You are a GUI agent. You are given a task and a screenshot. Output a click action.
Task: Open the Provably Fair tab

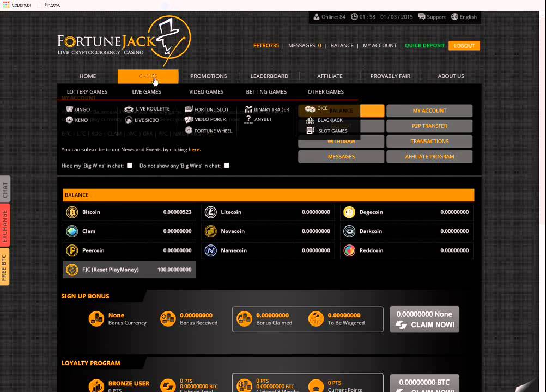point(390,76)
